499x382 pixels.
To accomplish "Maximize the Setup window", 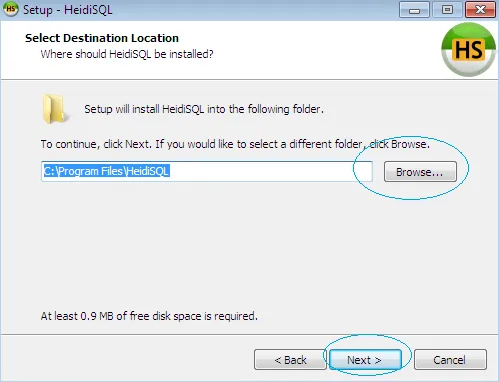I will tap(447, 10).
